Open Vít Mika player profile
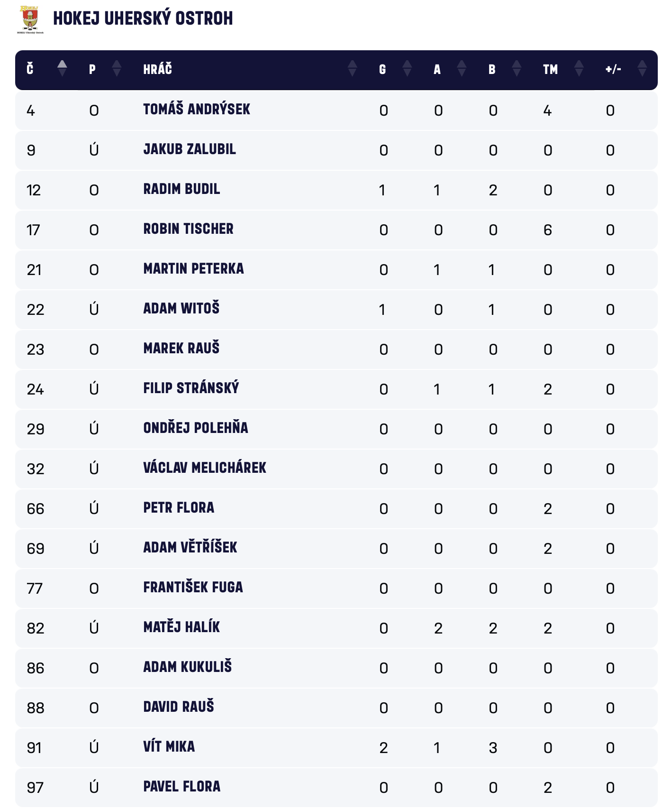This screenshot has height=809, width=672. click(169, 747)
